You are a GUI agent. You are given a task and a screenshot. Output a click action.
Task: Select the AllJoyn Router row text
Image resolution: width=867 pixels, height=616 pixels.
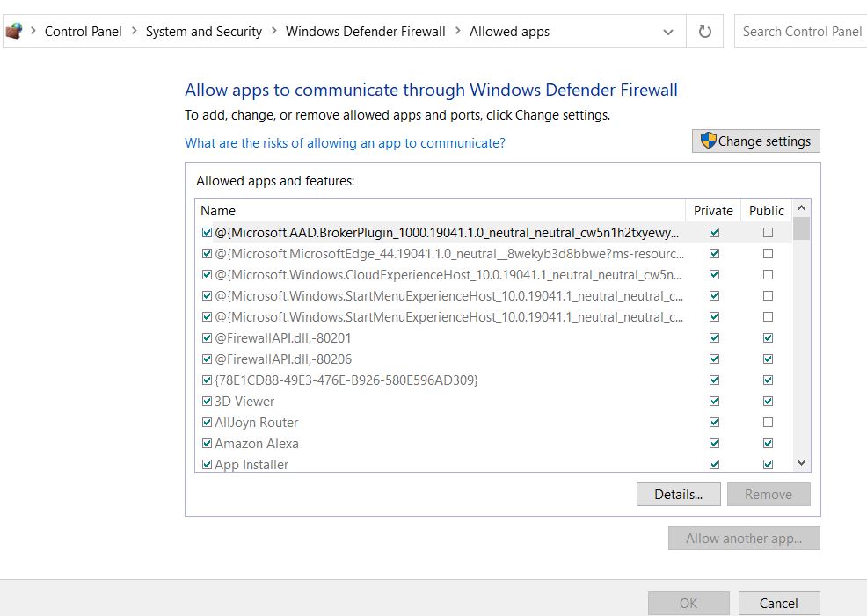click(x=256, y=422)
